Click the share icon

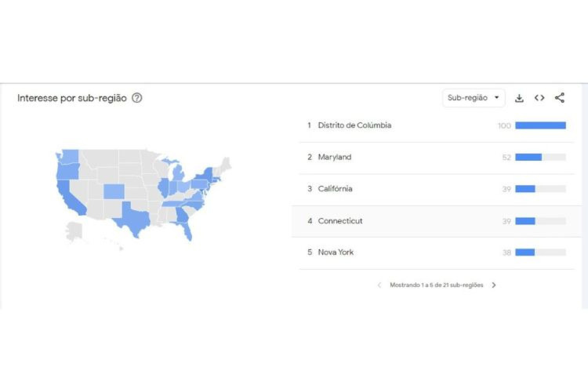pyautogui.click(x=560, y=98)
